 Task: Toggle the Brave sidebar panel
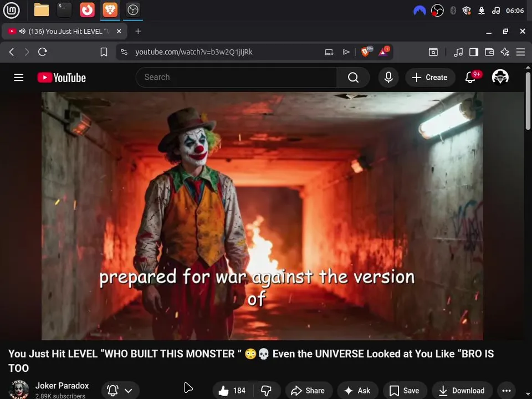[474, 52]
